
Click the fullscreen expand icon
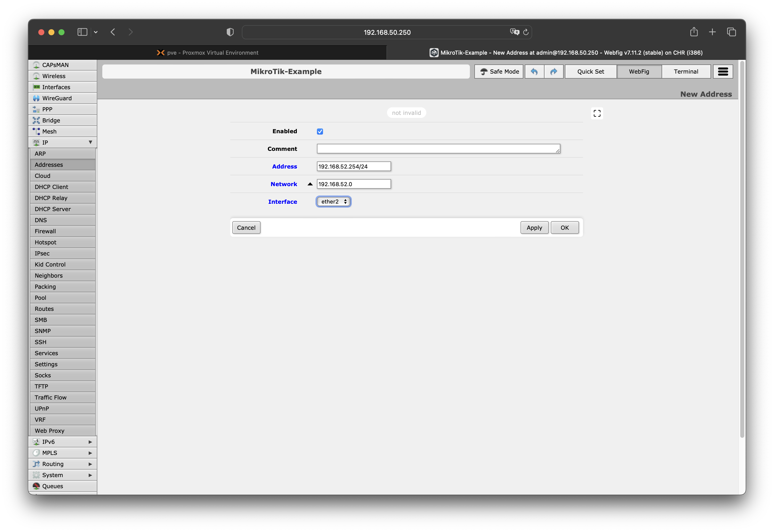597,113
